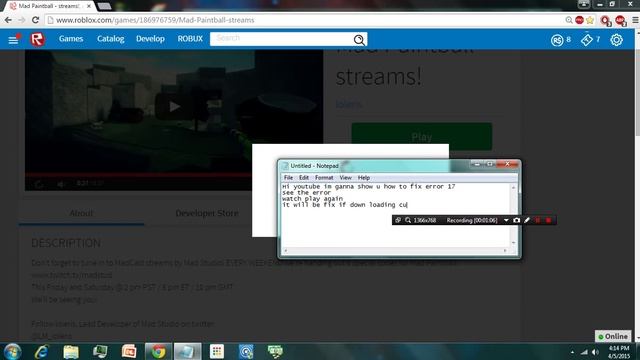Click the recorder region move icon
Viewport: 640px width, 360px height.
tap(398, 220)
